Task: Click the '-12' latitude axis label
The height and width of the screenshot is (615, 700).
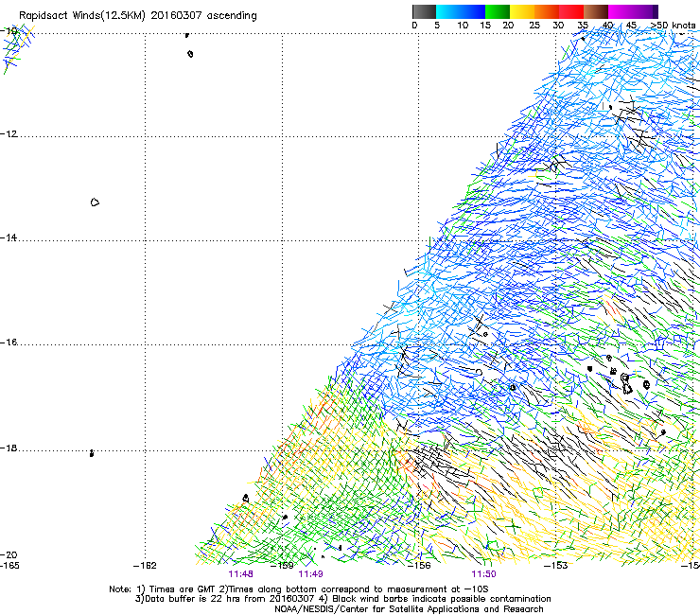Action: pos(9,134)
